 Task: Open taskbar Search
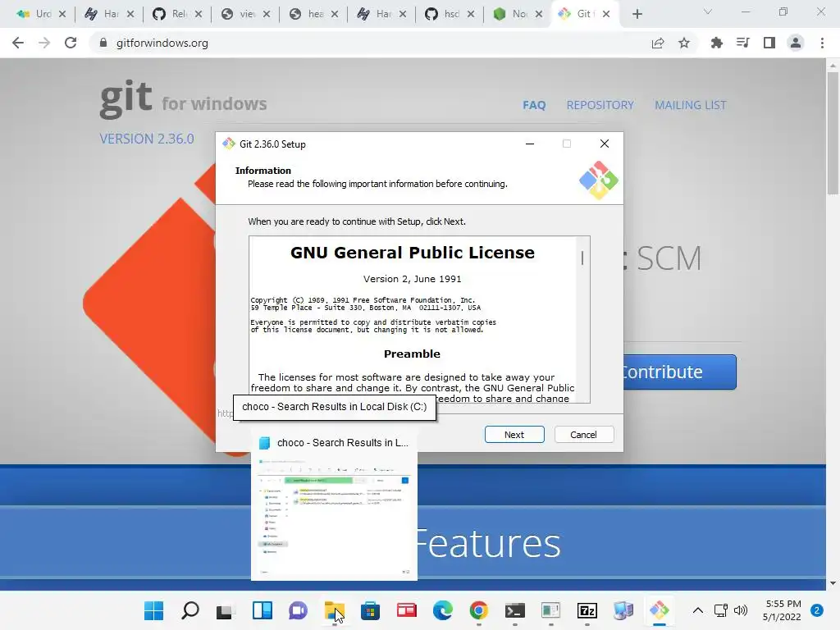pos(190,610)
